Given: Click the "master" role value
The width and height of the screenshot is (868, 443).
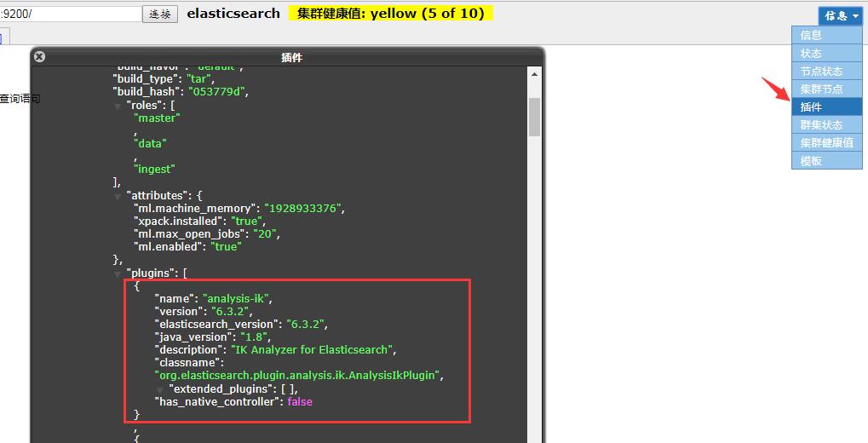Looking at the screenshot, I should [158, 118].
